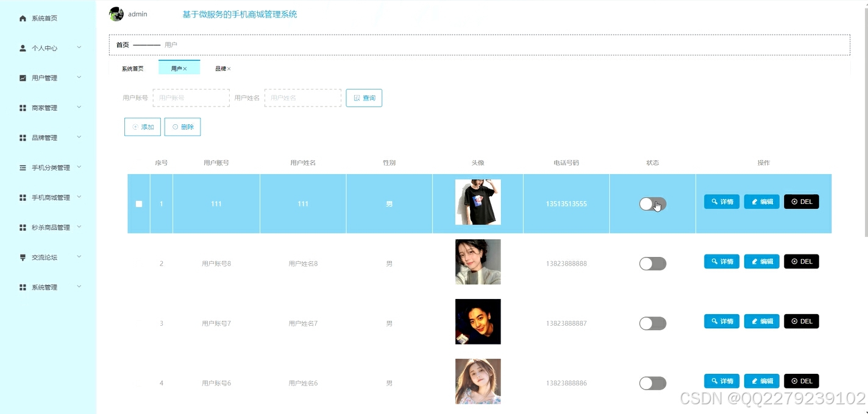Click DEL for 用户账号6
The width and height of the screenshot is (868, 414).
click(802, 381)
